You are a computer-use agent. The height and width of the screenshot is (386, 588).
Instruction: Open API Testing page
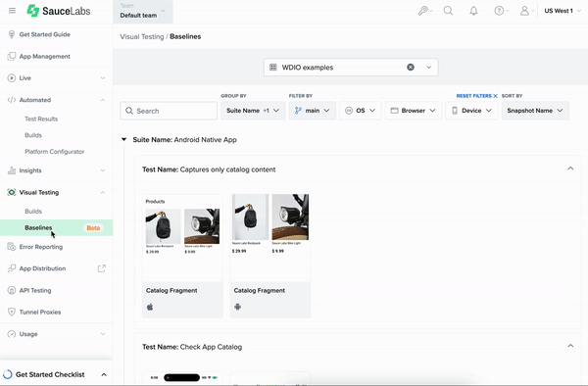tap(35, 290)
